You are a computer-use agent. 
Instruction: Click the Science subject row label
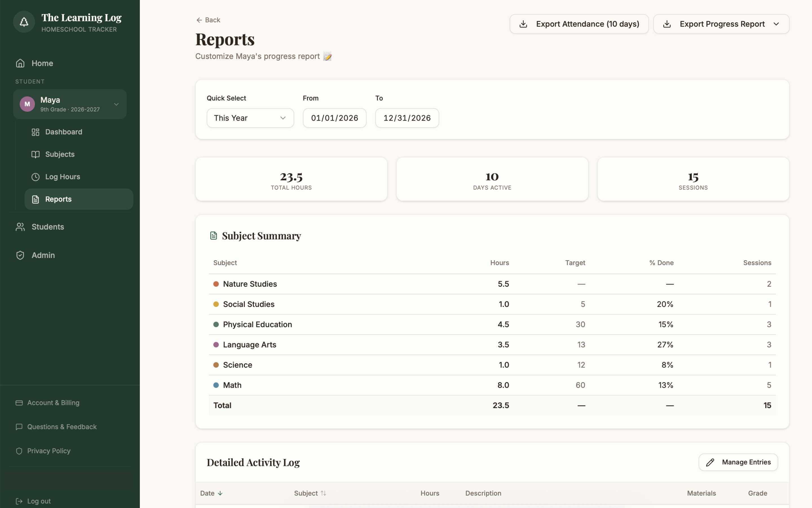coord(238,365)
